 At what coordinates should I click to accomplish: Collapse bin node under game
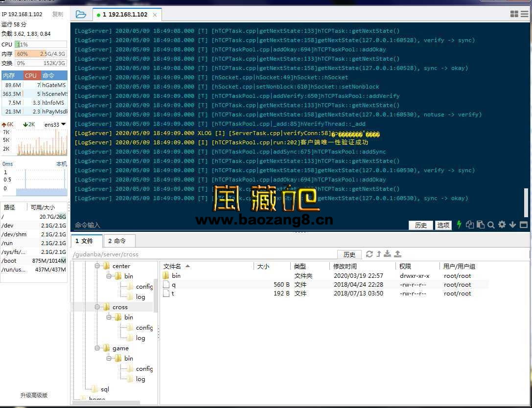[x=109, y=358]
